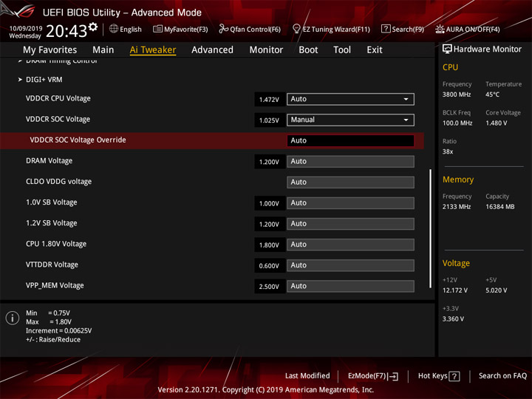Select the DRAM Voltage label
The image size is (532, 399).
tap(50, 161)
